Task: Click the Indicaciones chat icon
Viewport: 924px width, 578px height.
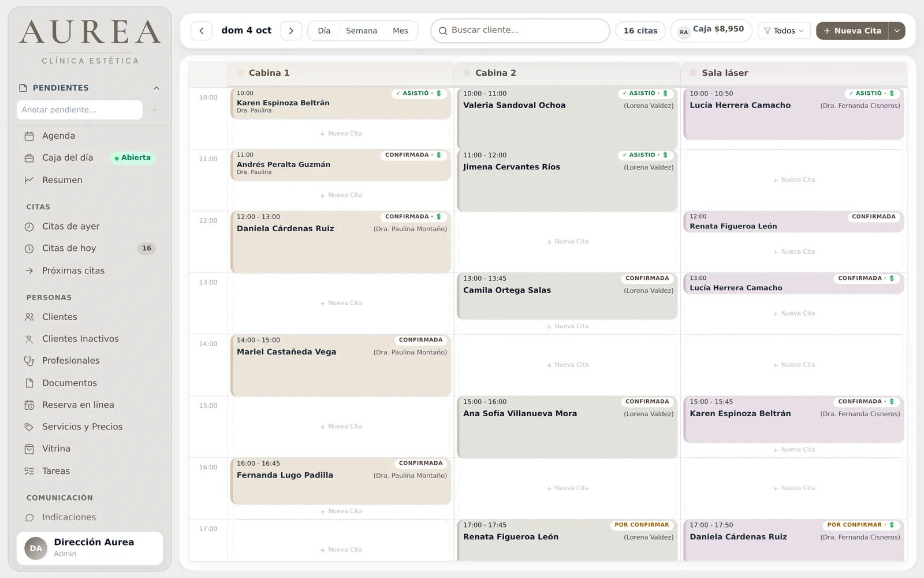Action: (29, 517)
